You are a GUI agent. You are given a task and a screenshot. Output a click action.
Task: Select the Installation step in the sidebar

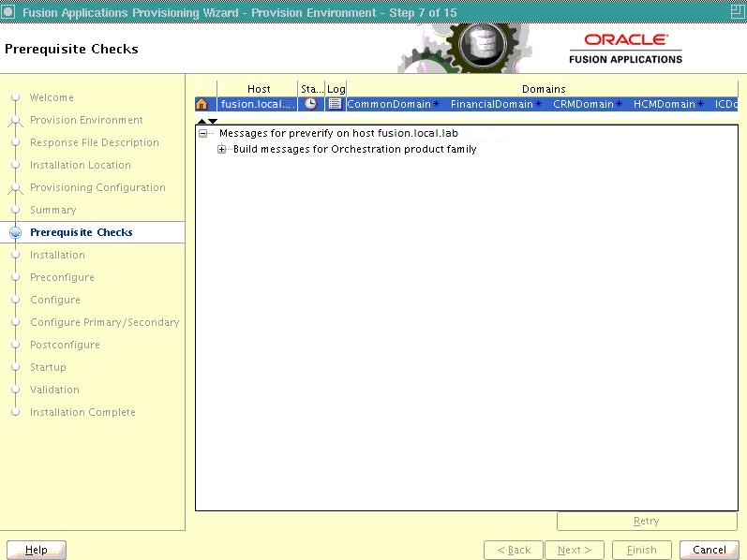(57, 255)
